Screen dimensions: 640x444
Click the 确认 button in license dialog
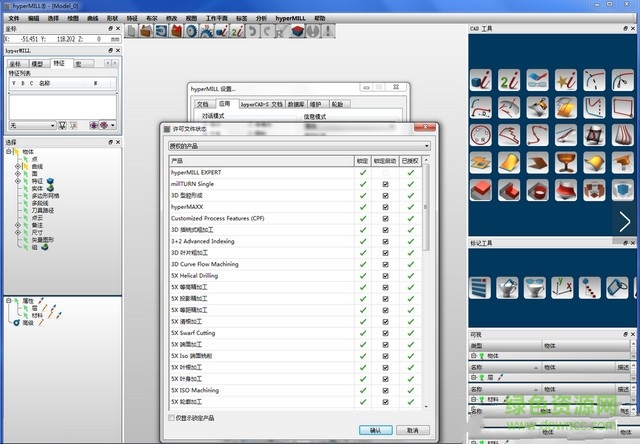[375, 430]
